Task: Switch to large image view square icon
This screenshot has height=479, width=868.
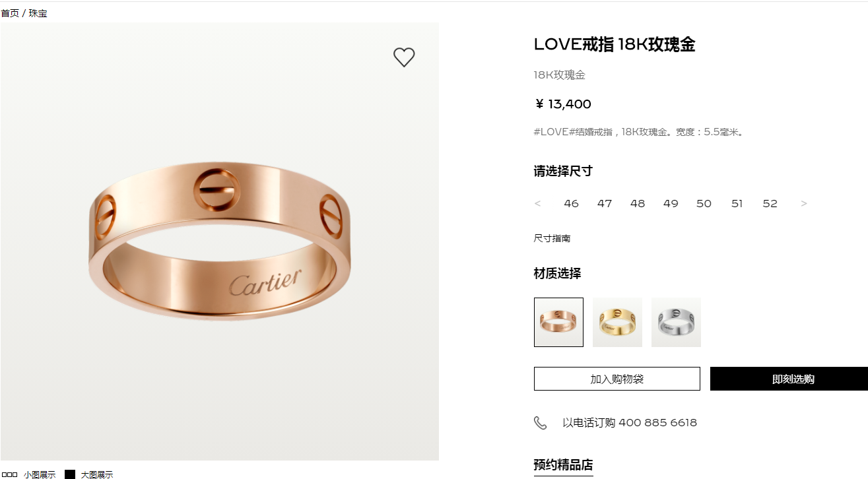Action: (70, 474)
